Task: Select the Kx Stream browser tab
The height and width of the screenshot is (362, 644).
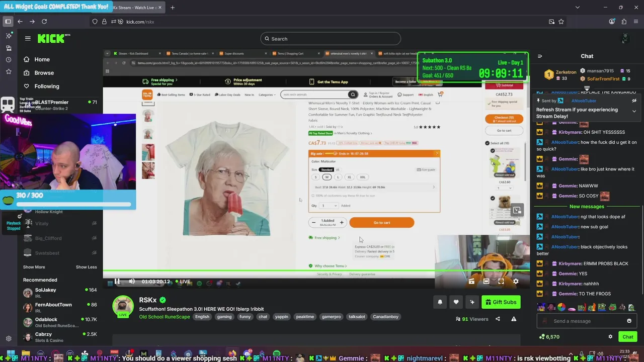Action: tap(137, 8)
